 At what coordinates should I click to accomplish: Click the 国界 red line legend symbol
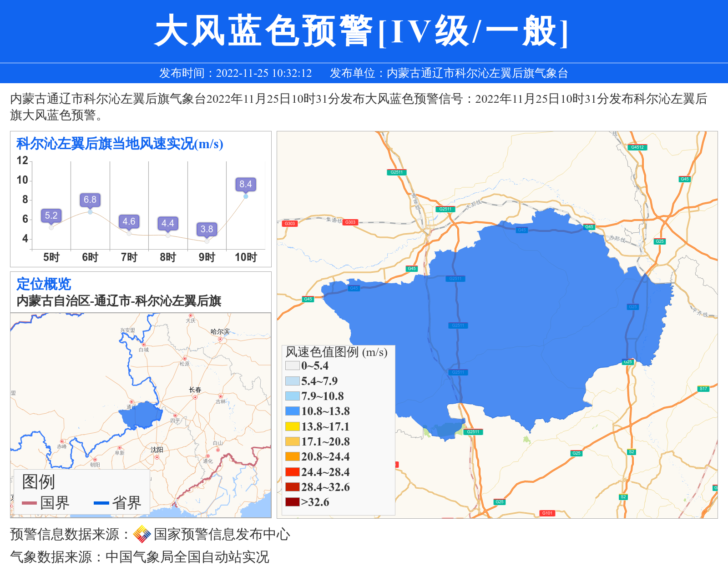point(29,503)
